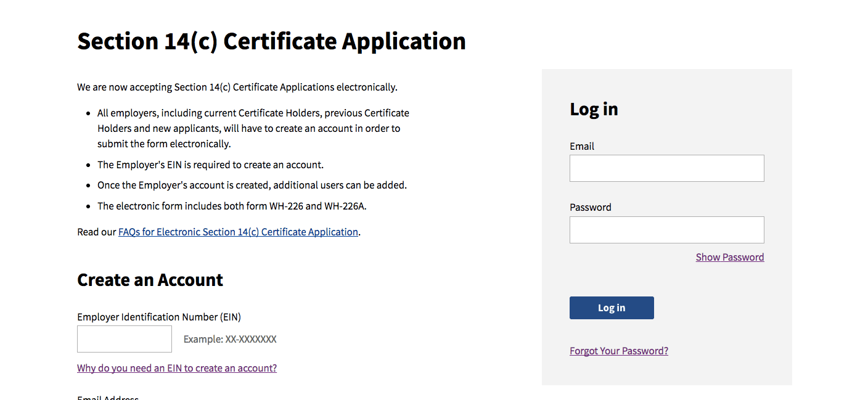Viewport: 868px width, 400px height.
Task: Open the FAQs for Electronic Section 14(c) link
Action: point(238,232)
